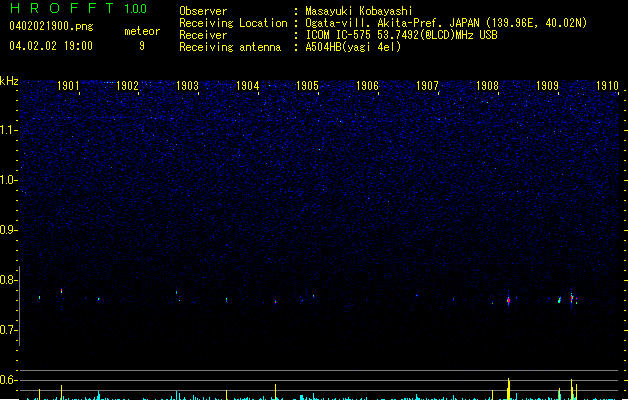Click the antenna text A504HB(yagi 4el)
Viewport: 629px width, 400px height.
(x=353, y=47)
